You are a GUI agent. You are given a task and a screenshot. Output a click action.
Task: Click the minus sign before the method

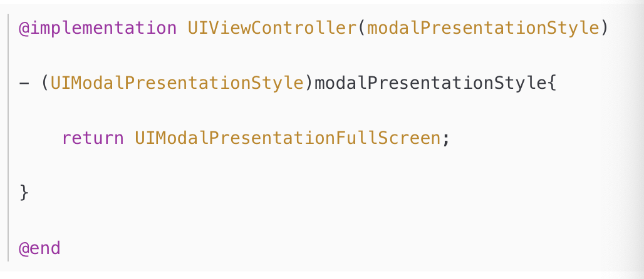(24, 83)
